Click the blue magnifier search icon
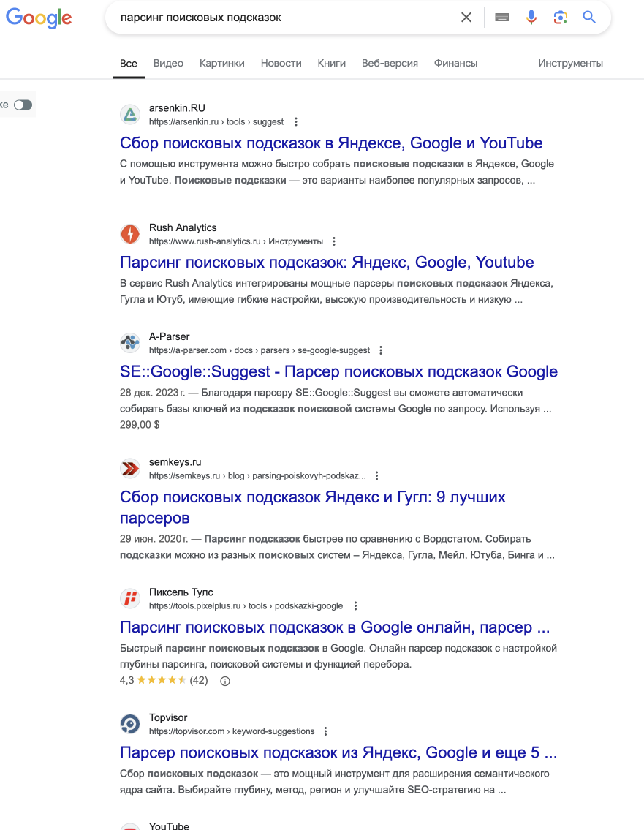644x830 pixels. (x=589, y=17)
